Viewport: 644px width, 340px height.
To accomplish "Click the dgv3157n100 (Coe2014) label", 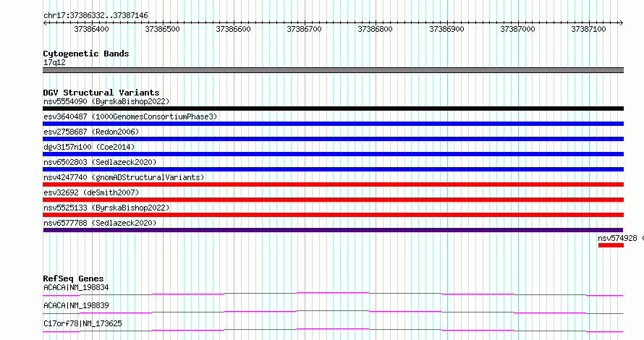I will (89, 147).
